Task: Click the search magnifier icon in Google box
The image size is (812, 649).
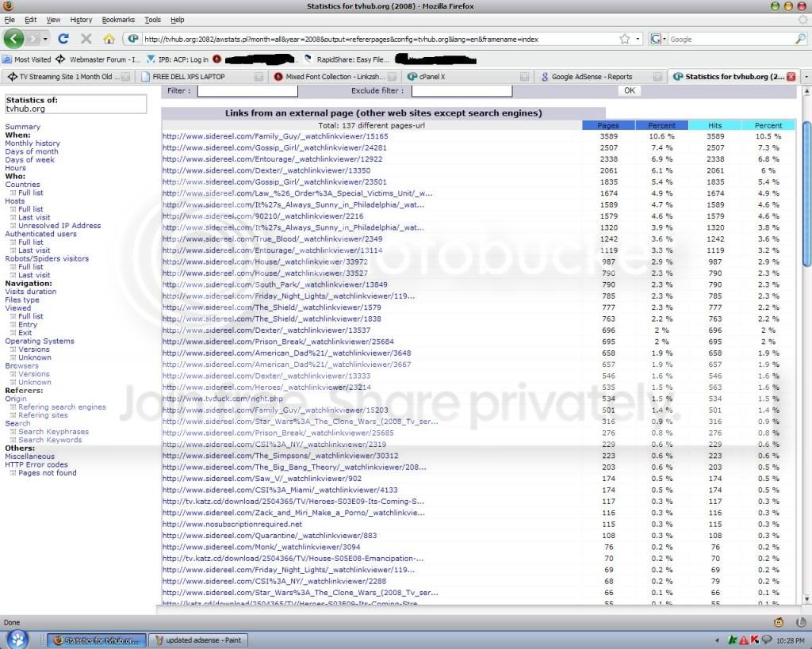Action: coord(800,39)
